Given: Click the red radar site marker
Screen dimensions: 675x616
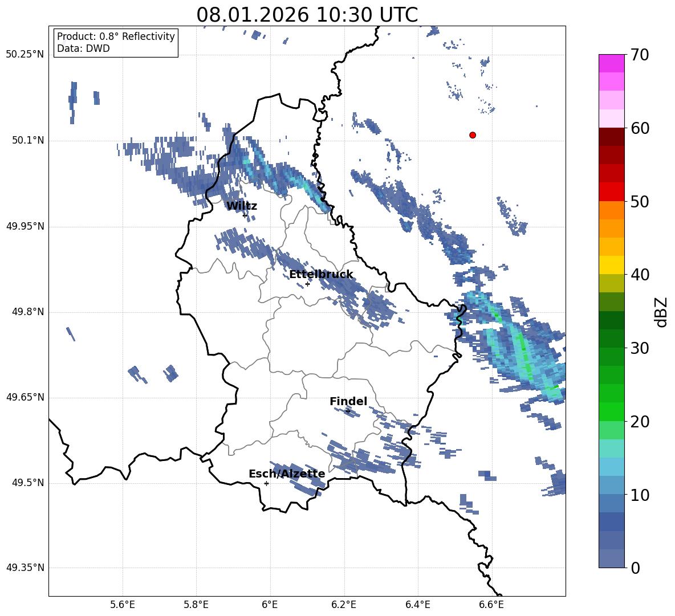Looking at the screenshot, I should point(473,135).
